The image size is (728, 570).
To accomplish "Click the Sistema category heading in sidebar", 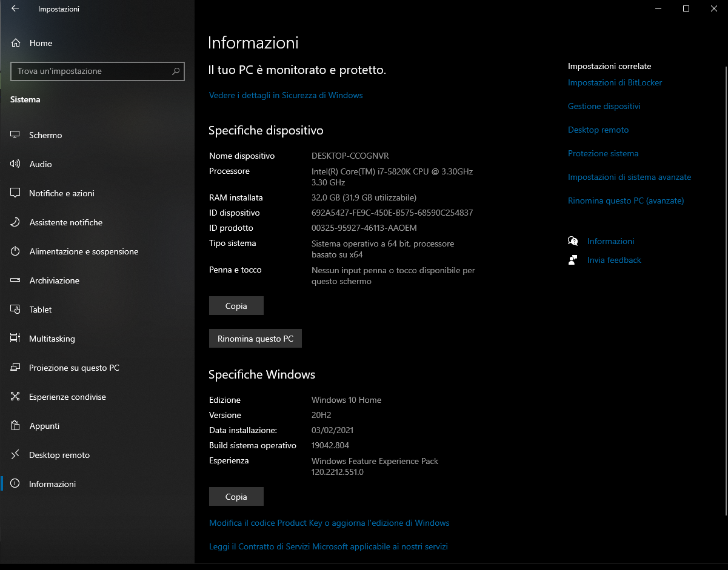I will (x=25, y=99).
